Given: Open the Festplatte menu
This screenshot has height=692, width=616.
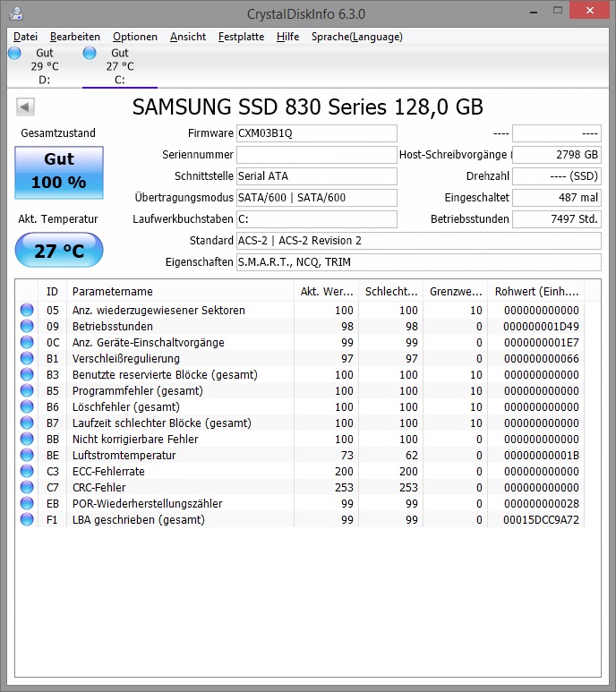Looking at the screenshot, I should [241, 37].
